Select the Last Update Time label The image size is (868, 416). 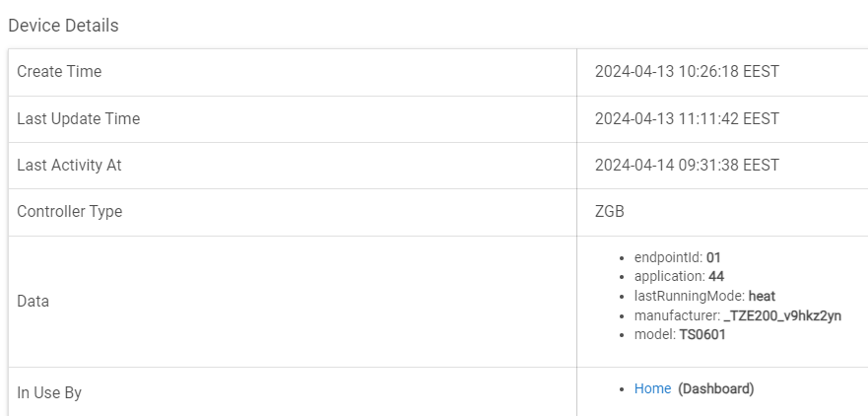coord(79,118)
